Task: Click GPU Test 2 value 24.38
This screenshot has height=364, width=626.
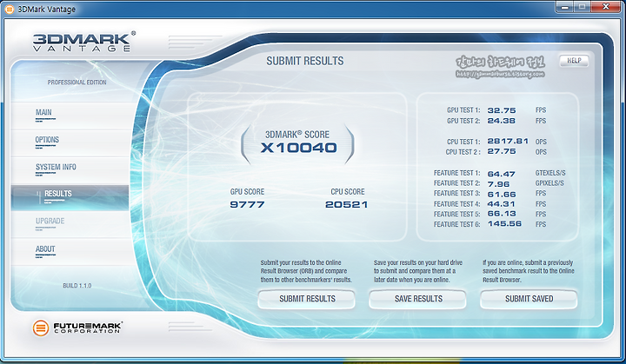Action: (501, 121)
